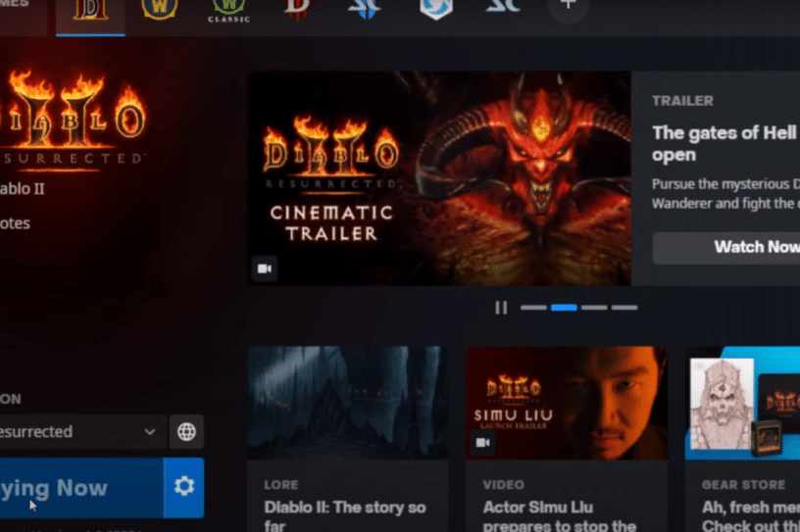
Task: Click the partially visible 'ablo II' link
Action: pyautogui.click(x=22, y=189)
